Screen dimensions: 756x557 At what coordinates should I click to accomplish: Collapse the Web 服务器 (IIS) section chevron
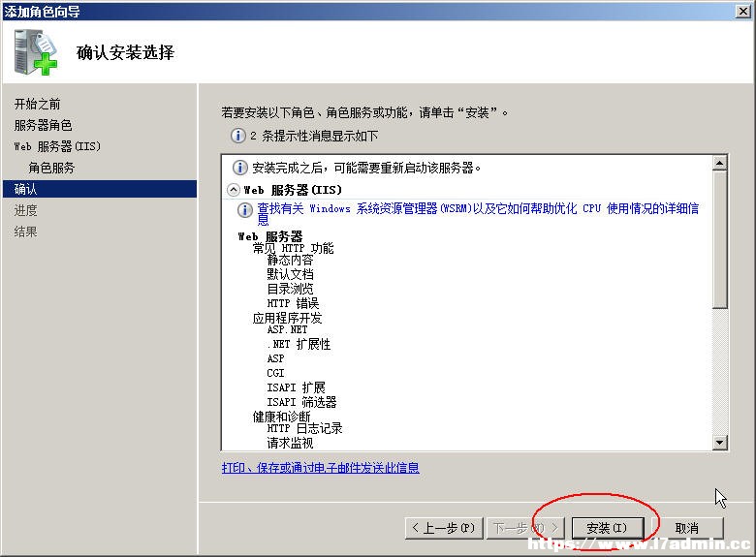click(x=233, y=190)
